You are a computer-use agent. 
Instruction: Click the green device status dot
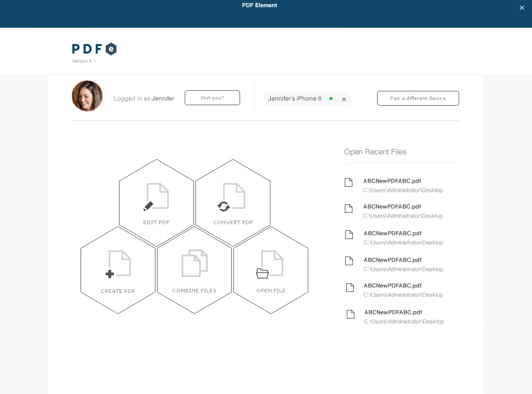click(331, 98)
